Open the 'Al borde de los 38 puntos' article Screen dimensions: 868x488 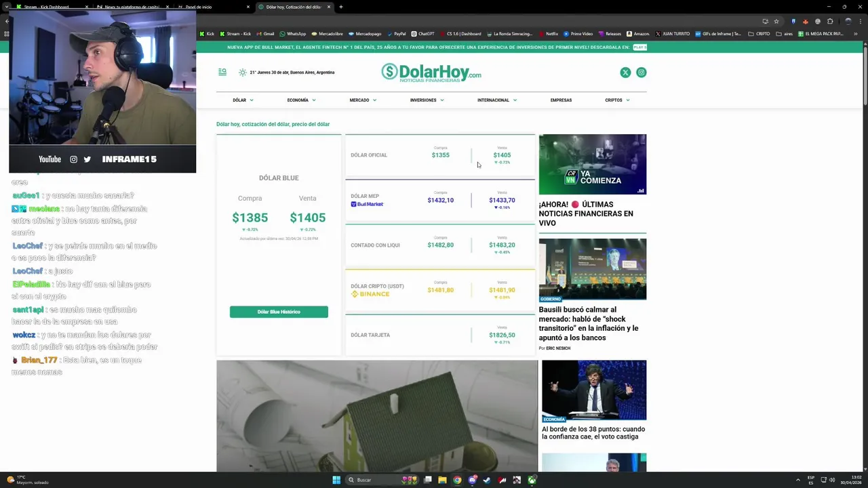(x=593, y=432)
